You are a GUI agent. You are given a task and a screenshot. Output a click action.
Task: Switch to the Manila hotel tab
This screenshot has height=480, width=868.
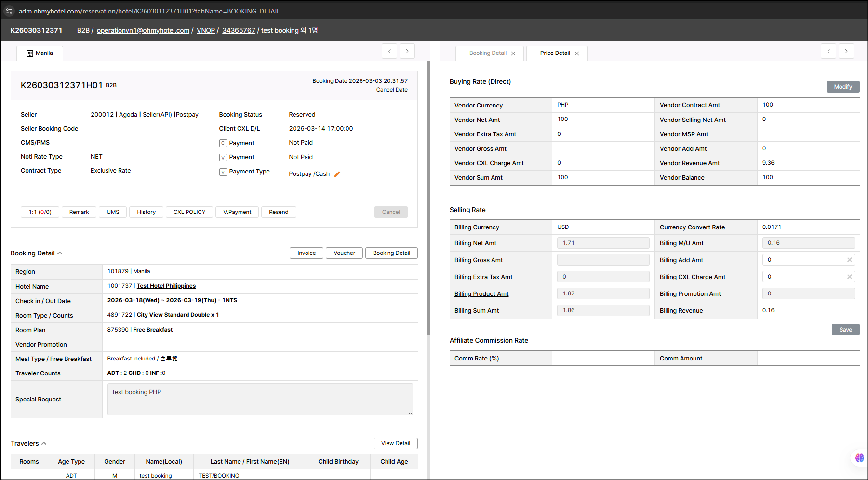click(x=40, y=53)
